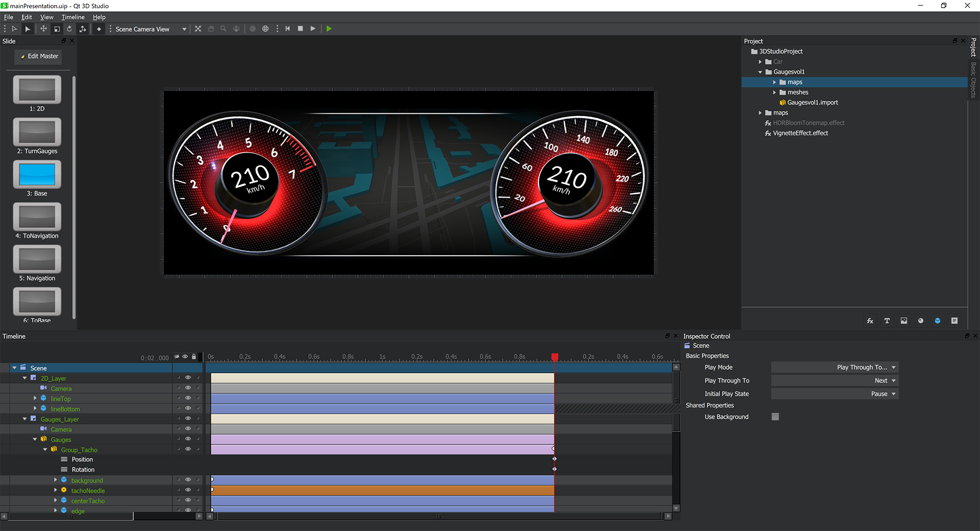Open the View menu
Image resolution: width=980 pixels, height=531 pixels.
pos(46,17)
